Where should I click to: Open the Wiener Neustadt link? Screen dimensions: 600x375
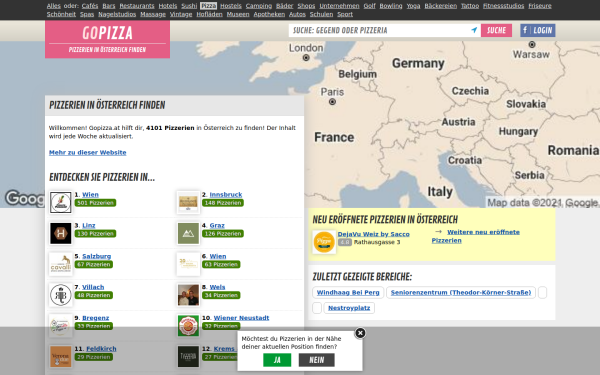(241, 318)
